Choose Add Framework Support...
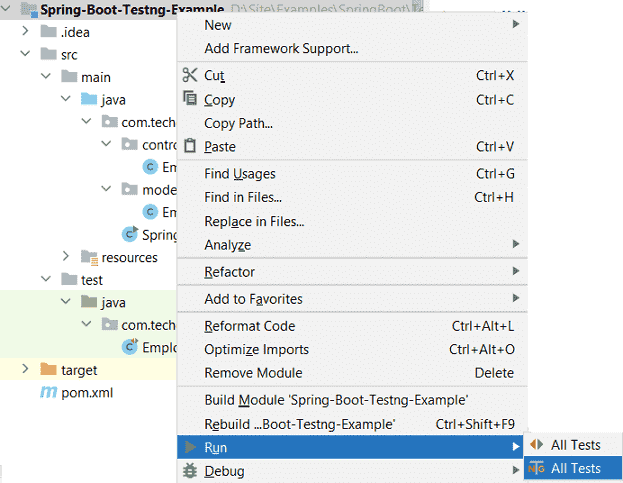The height and width of the screenshot is (483, 623). point(352,48)
